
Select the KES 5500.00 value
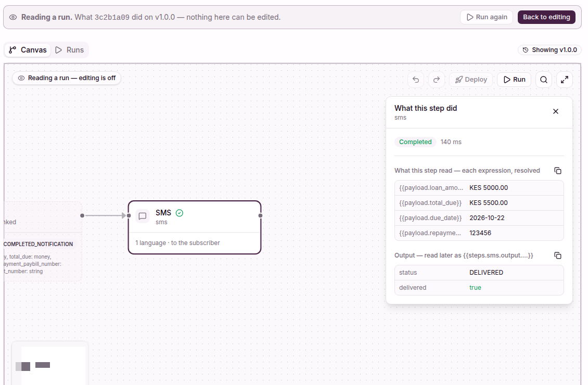coord(489,203)
